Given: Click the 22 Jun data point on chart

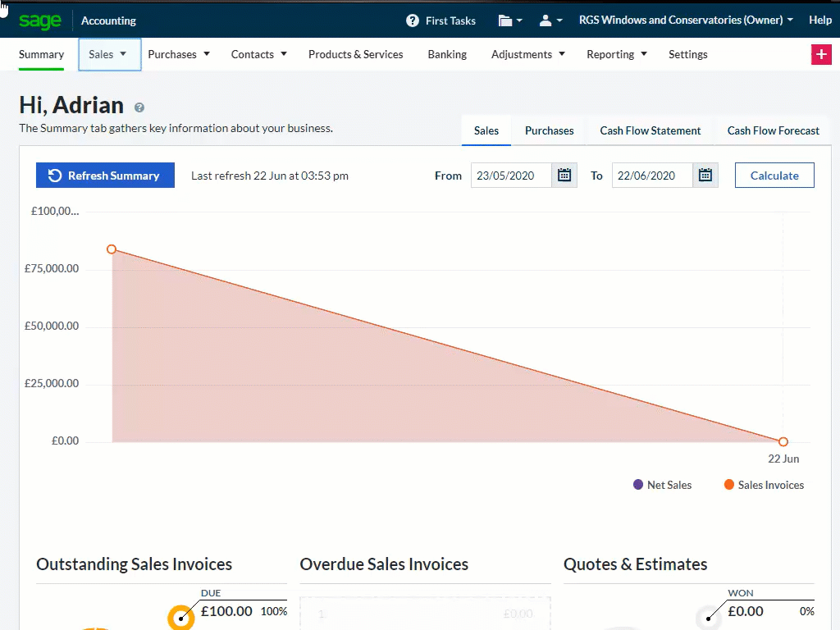Looking at the screenshot, I should coord(783,442).
